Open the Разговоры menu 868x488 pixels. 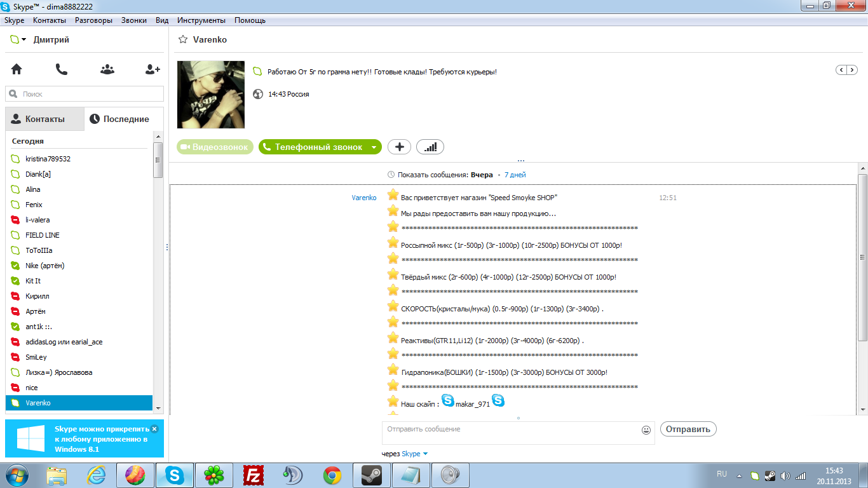click(x=93, y=20)
